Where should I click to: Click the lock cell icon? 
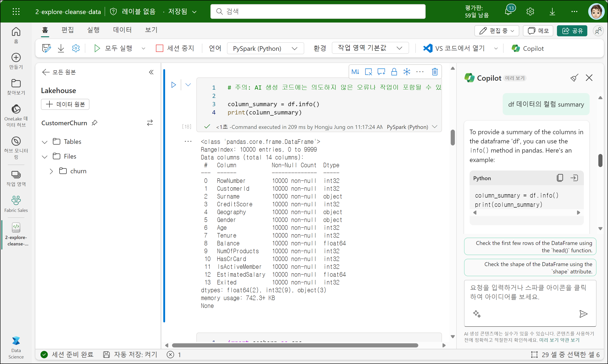pyautogui.click(x=394, y=72)
